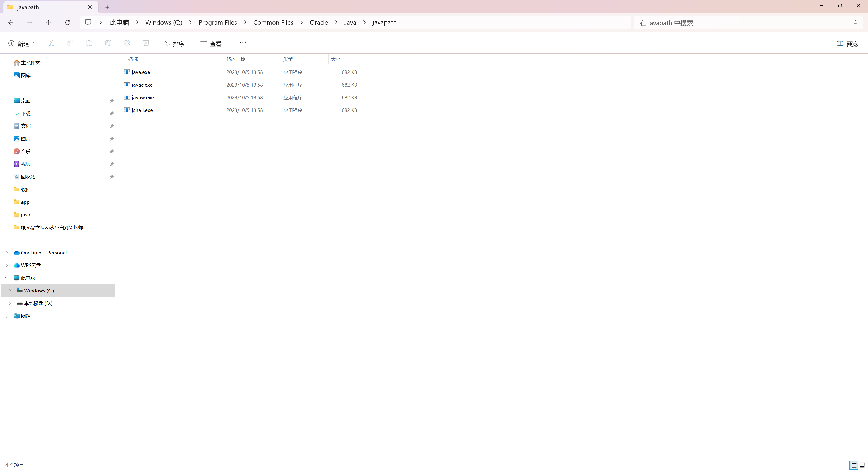The image size is (868, 470).
Task: Open the three-dot more options menu
Action: tap(243, 43)
